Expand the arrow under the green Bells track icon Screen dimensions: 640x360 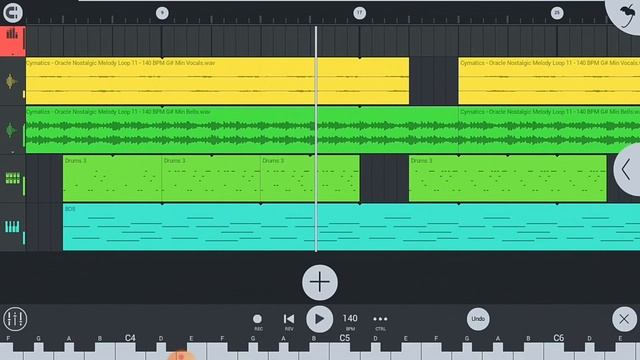13,152
